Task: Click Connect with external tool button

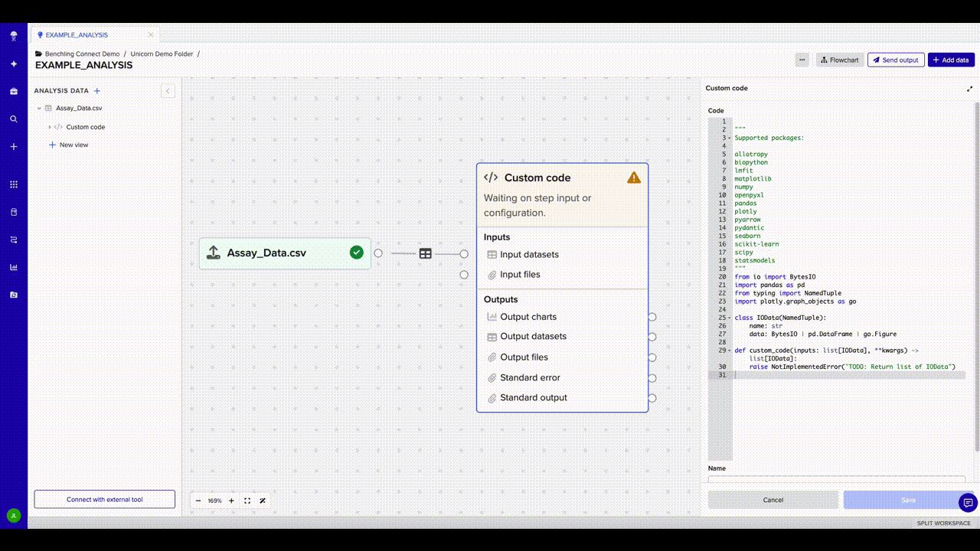Action: click(x=105, y=500)
